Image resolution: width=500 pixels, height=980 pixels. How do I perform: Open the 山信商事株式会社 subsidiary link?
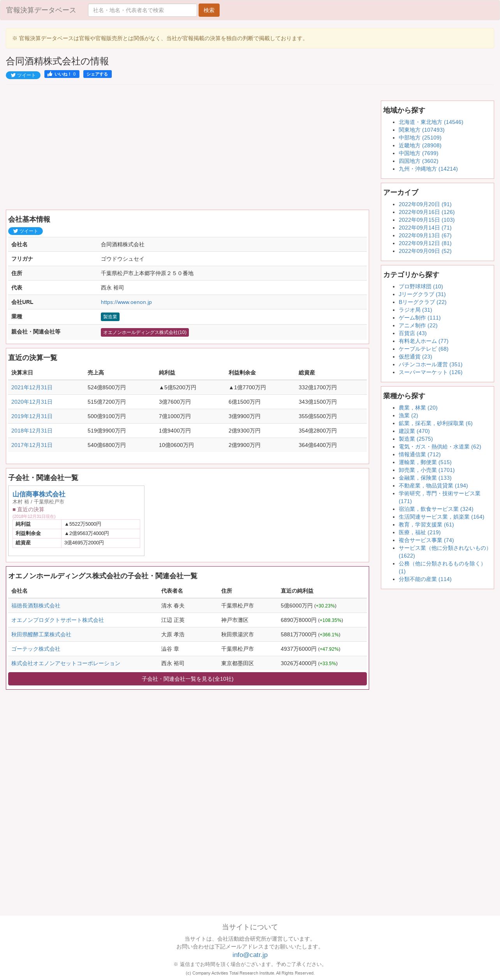pos(39,494)
